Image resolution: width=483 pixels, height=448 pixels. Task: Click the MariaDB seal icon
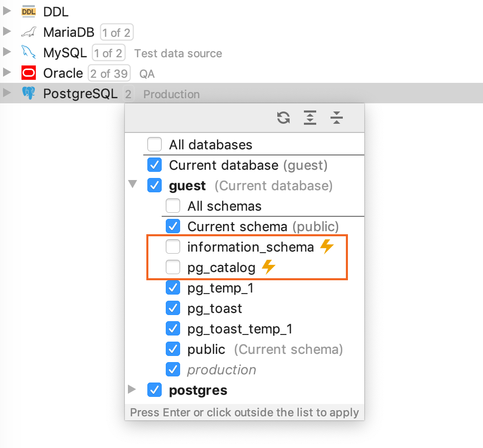click(29, 32)
